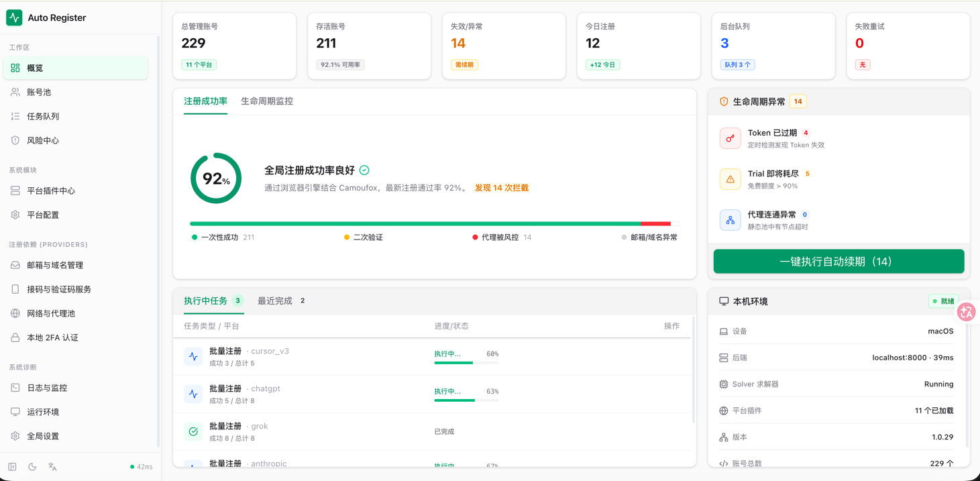Click the 接码与验证码服务 phone icon

15,289
